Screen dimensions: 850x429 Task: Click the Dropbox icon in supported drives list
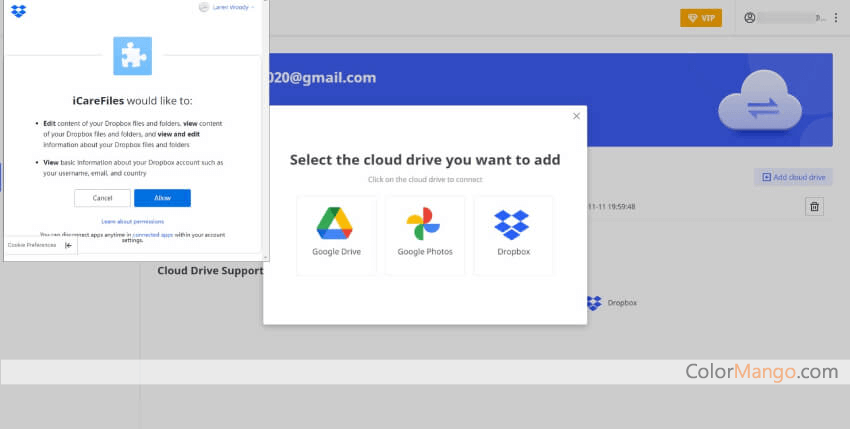pyautogui.click(x=594, y=302)
